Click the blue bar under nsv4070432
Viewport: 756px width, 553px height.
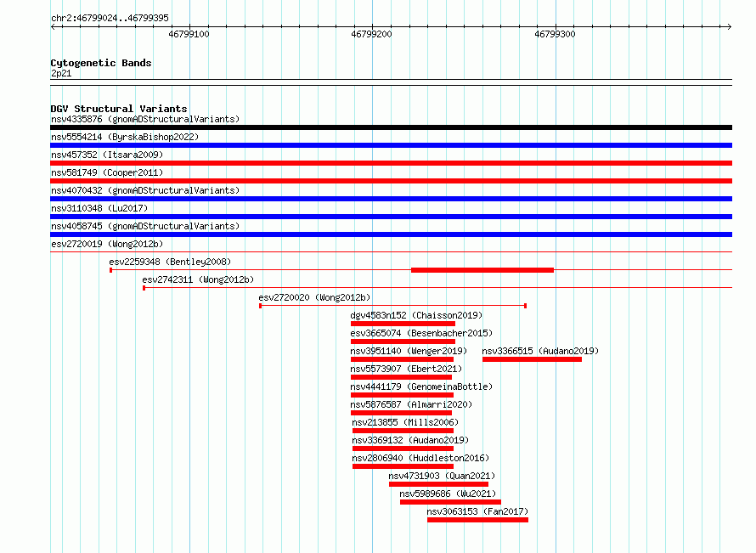391,199
